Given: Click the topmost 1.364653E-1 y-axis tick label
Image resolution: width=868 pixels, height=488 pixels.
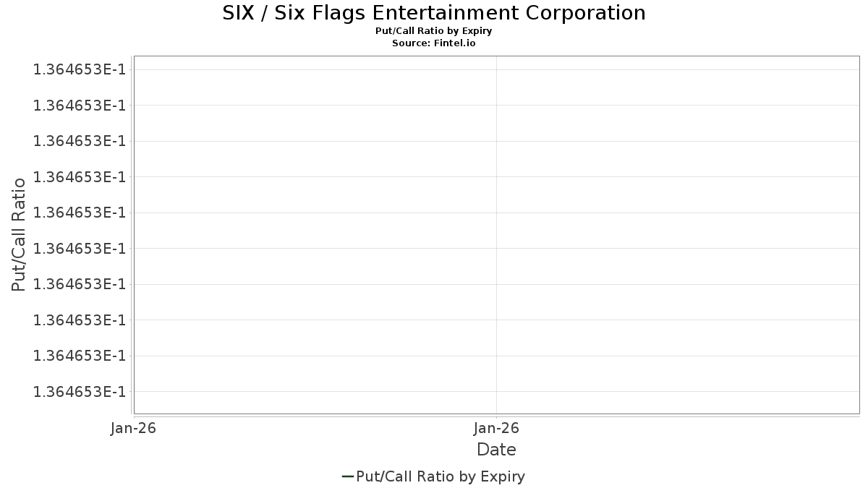Looking at the screenshot, I should pyautogui.click(x=80, y=69).
